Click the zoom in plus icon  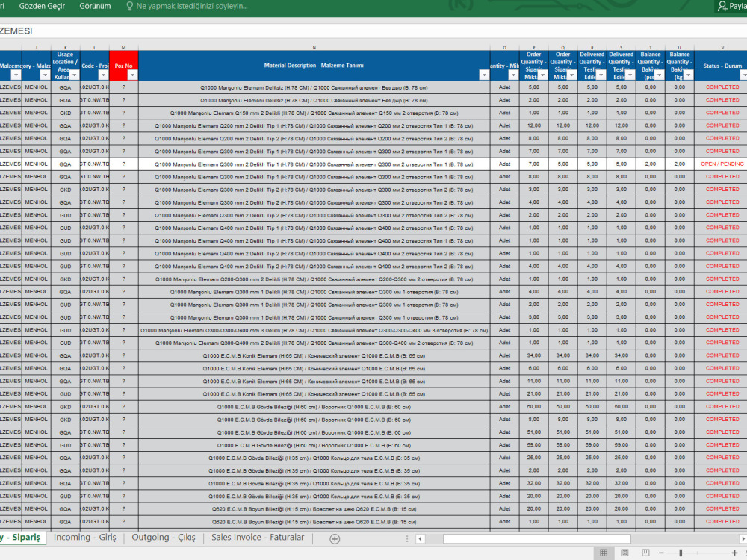coord(734,553)
